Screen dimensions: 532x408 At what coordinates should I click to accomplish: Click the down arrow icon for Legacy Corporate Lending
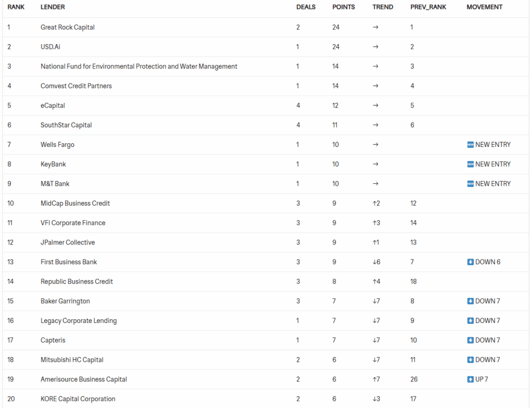click(x=470, y=321)
